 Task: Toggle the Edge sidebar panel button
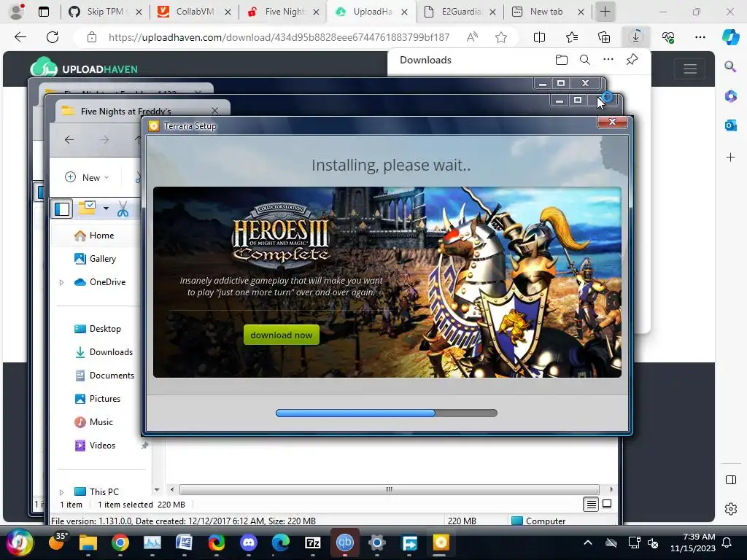pyautogui.click(x=730, y=480)
